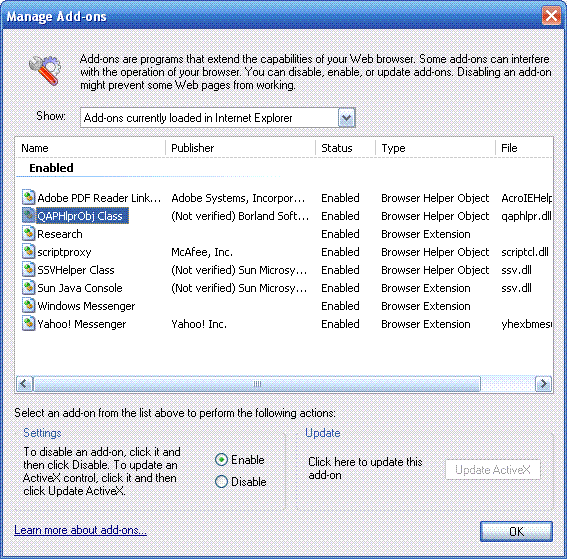Click the scroll left arrow button

pos(25,384)
